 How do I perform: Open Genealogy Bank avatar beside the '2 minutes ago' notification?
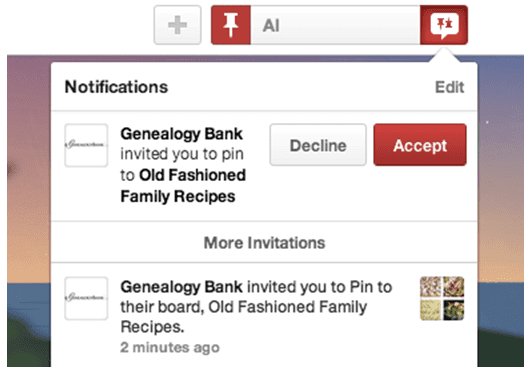[86, 298]
